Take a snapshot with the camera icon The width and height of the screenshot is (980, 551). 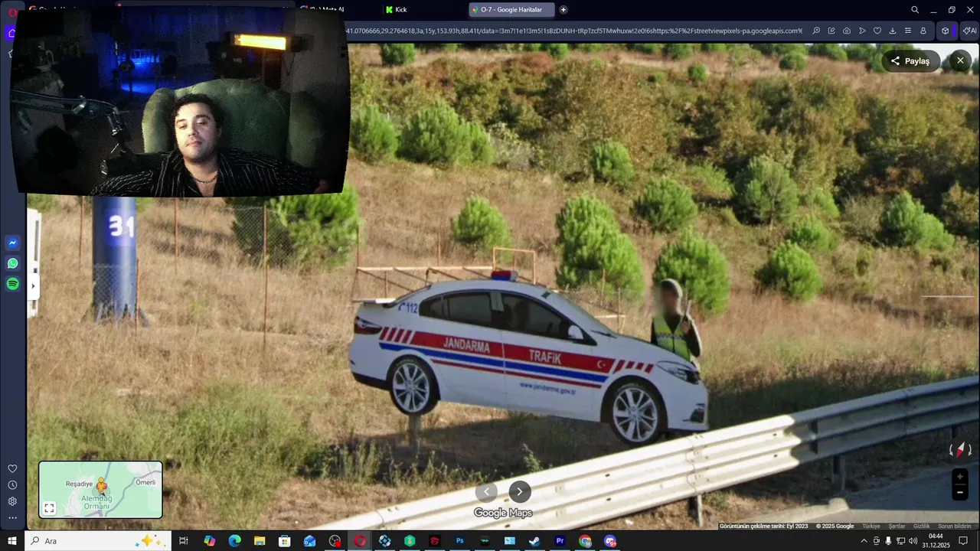[x=847, y=31]
